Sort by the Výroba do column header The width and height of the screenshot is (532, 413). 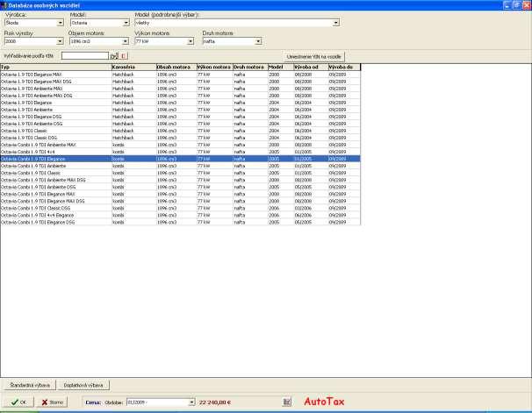coord(344,68)
